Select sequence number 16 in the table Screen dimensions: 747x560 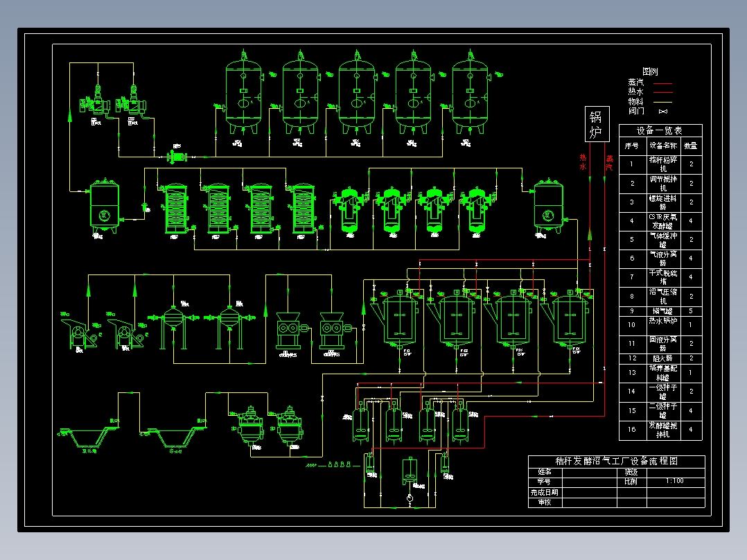[x=632, y=430]
